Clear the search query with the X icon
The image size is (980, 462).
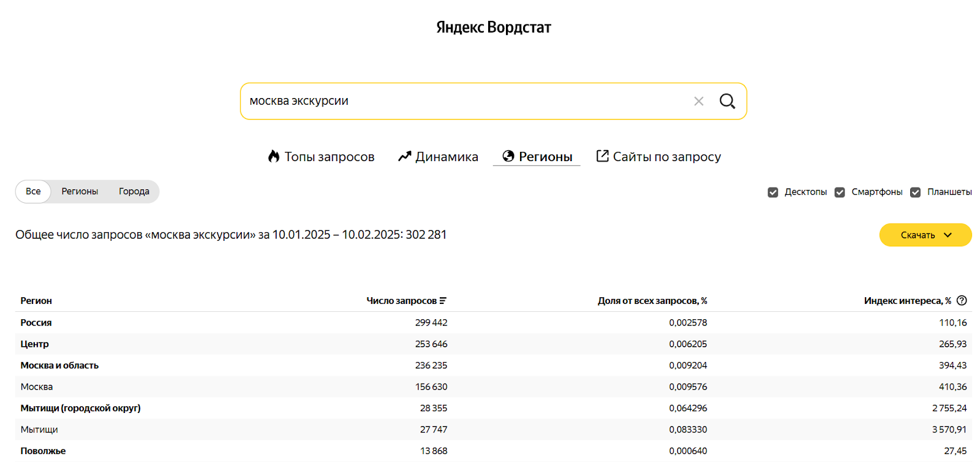pos(698,101)
